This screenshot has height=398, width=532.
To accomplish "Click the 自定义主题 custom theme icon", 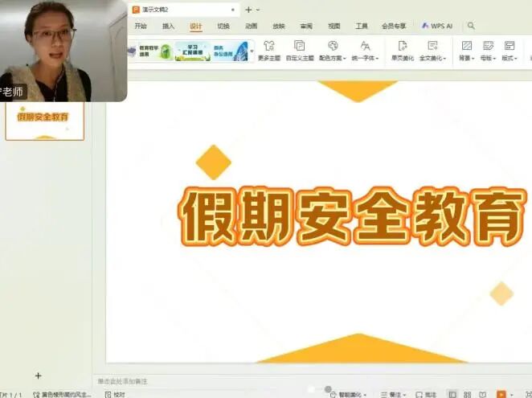I will tap(299, 46).
